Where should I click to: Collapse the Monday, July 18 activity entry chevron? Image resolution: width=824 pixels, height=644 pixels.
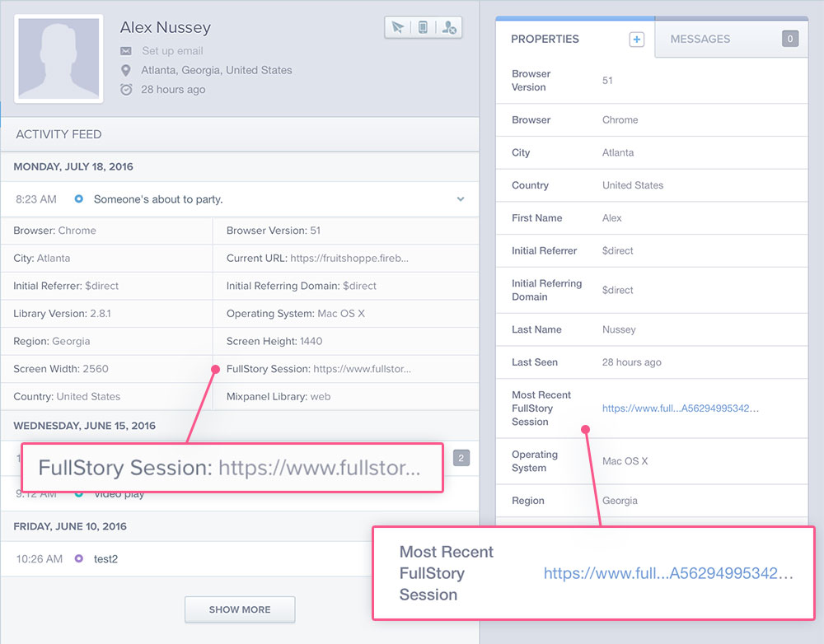(x=462, y=198)
